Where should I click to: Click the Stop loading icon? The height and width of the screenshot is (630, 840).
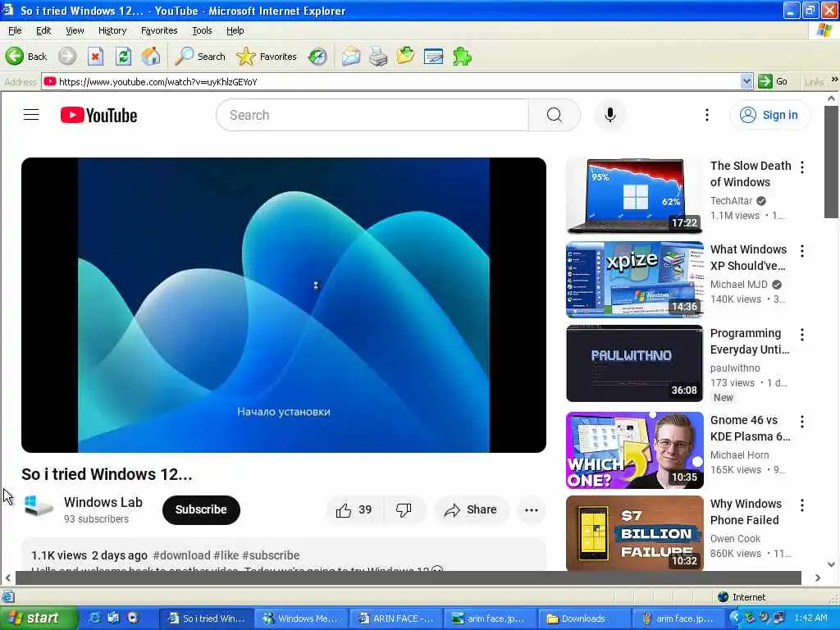coord(95,57)
